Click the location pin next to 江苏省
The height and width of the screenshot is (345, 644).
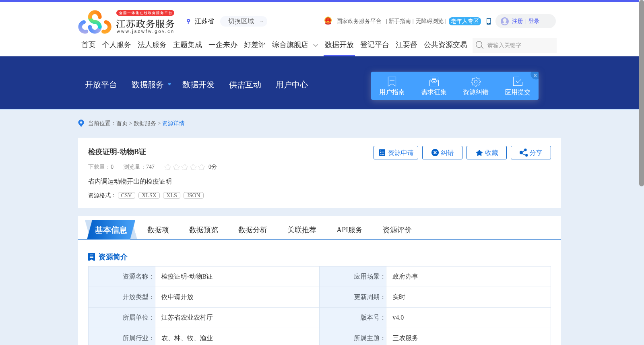pyautogui.click(x=188, y=21)
